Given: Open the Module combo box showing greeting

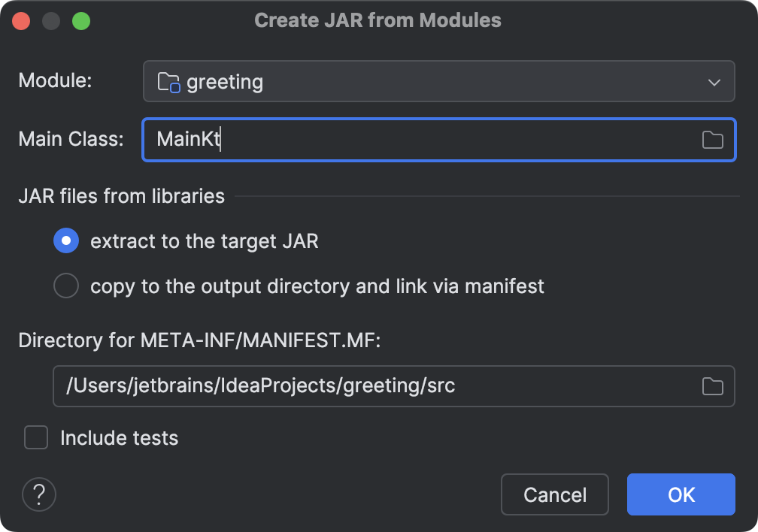Looking at the screenshot, I should click(436, 82).
